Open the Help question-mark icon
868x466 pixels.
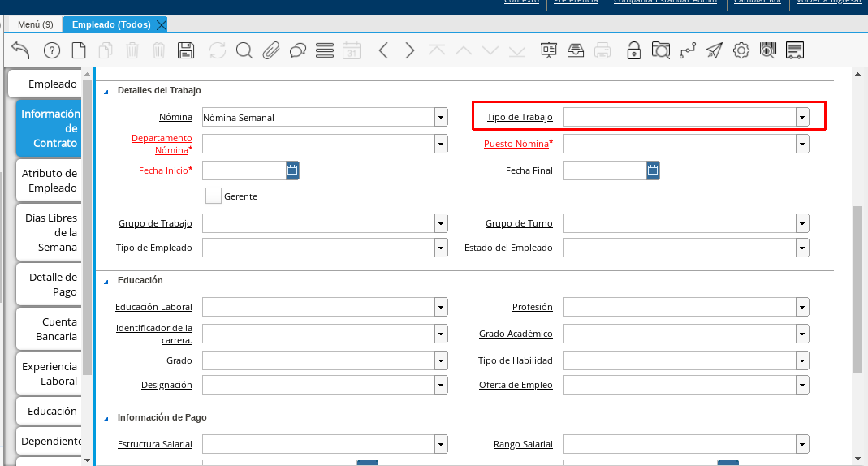[52, 50]
